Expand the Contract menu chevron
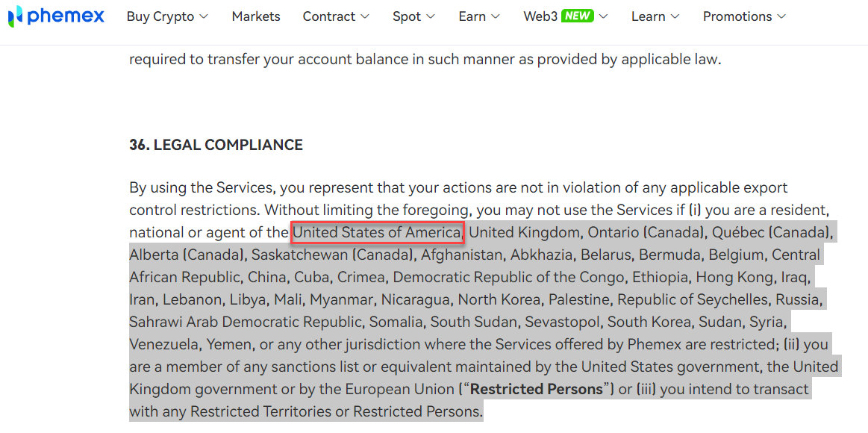 coord(364,16)
